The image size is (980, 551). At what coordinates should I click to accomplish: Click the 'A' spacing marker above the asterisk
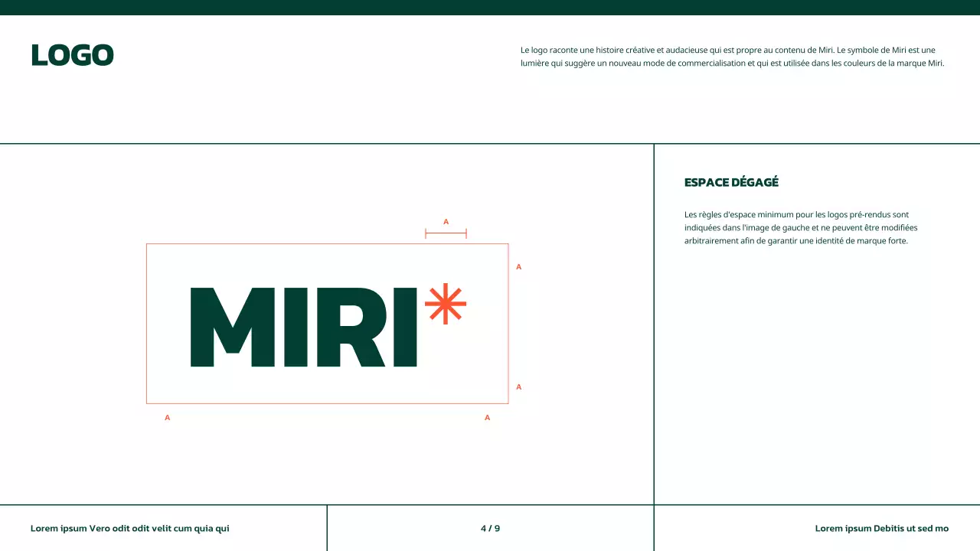point(446,221)
